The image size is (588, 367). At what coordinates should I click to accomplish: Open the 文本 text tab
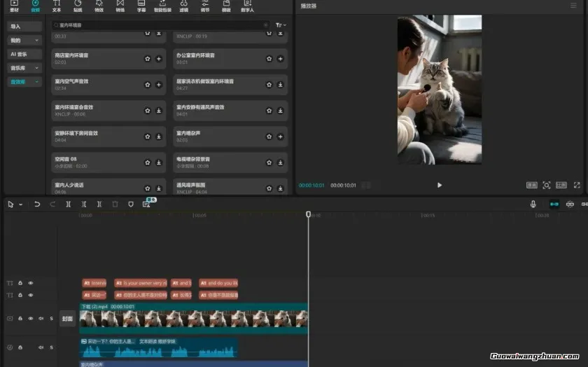[x=57, y=6]
